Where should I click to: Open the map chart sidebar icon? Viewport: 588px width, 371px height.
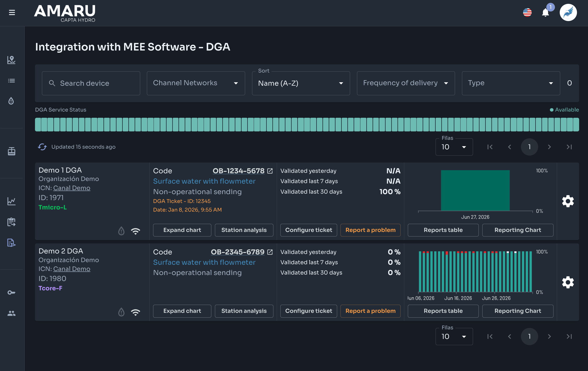[x=11, y=60]
